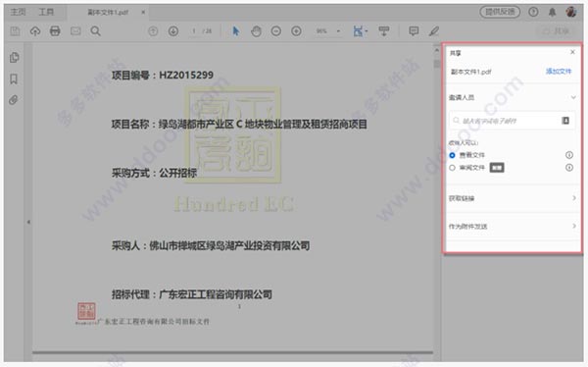Click the 副本文件1.pdf name in share panel

point(471,72)
